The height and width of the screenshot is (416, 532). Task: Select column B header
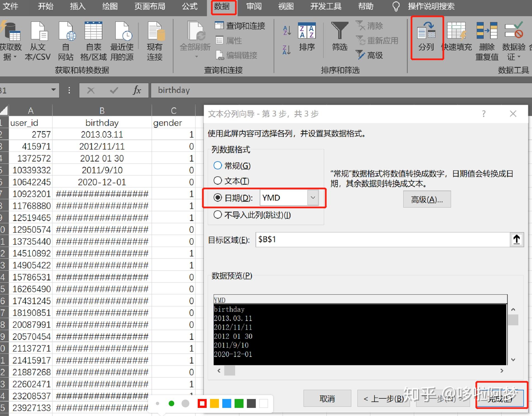(x=102, y=110)
